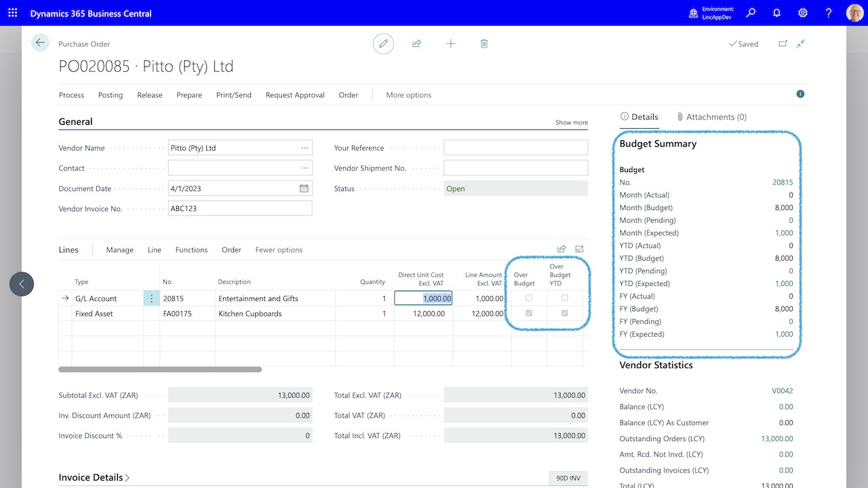
Task: Open the Request Approval menu
Action: (295, 95)
